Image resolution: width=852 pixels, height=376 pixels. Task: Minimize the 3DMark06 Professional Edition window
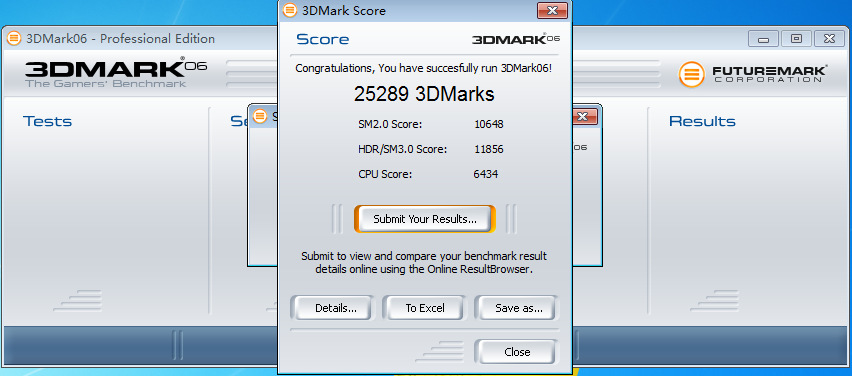[x=763, y=39]
